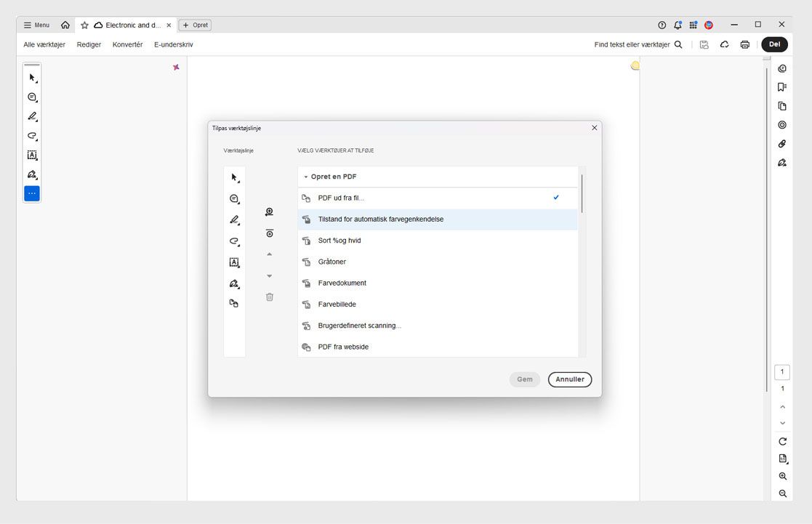The width and height of the screenshot is (812, 524).
Task: Select Brugerdefineret scanning... item
Action: [438, 326]
